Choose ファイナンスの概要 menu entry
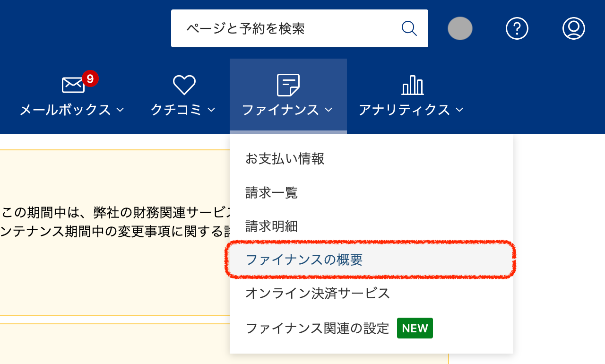Viewport: 605px width, 364px height. point(304,260)
